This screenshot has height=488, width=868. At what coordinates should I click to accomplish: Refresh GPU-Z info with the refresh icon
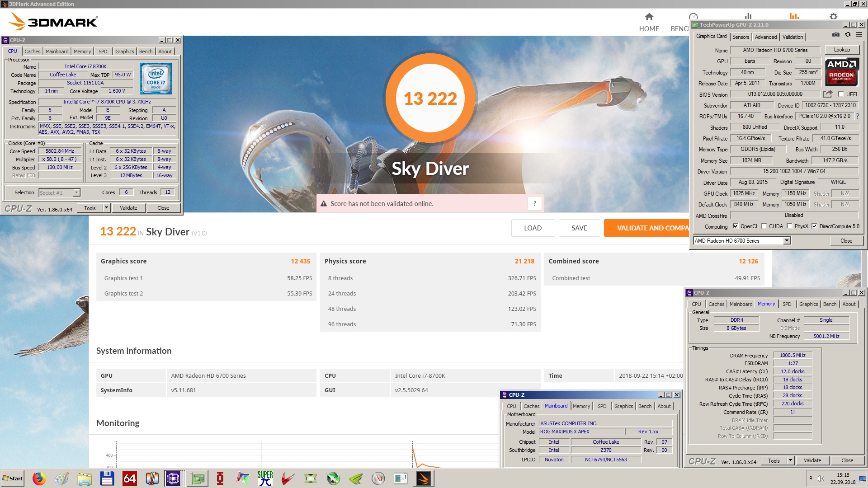(848, 35)
